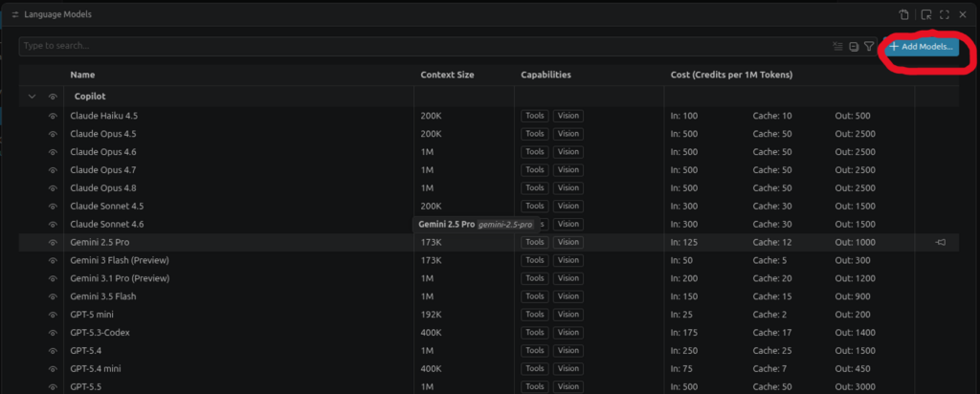Click the Cost (Credits per 1M Tokens) header
Screen dimensions: 980x394
(732, 75)
